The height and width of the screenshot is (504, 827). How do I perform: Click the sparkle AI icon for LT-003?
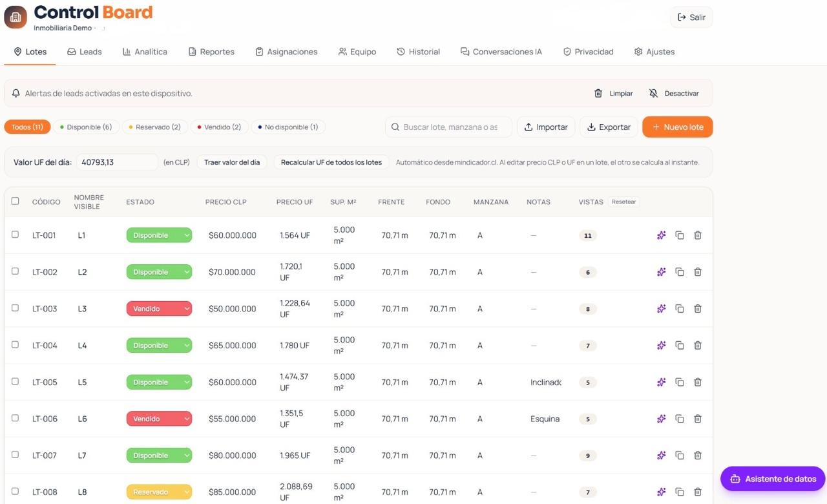[x=661, y=309]
